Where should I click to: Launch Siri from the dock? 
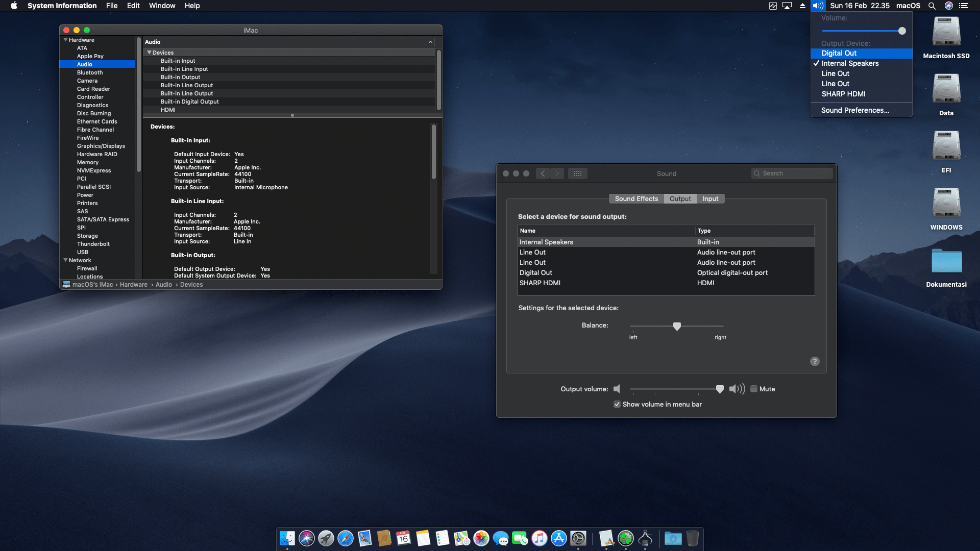307,538
